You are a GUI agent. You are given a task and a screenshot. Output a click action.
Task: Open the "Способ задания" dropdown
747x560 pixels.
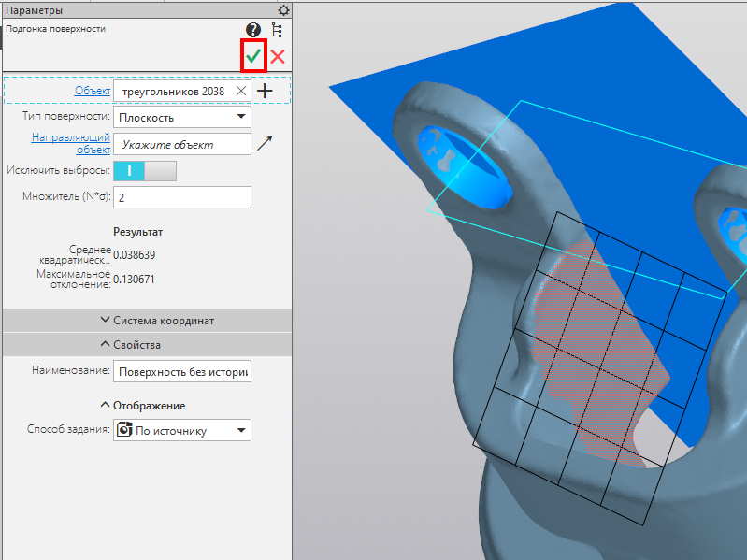pyautogui.click(x=182, y=430)
